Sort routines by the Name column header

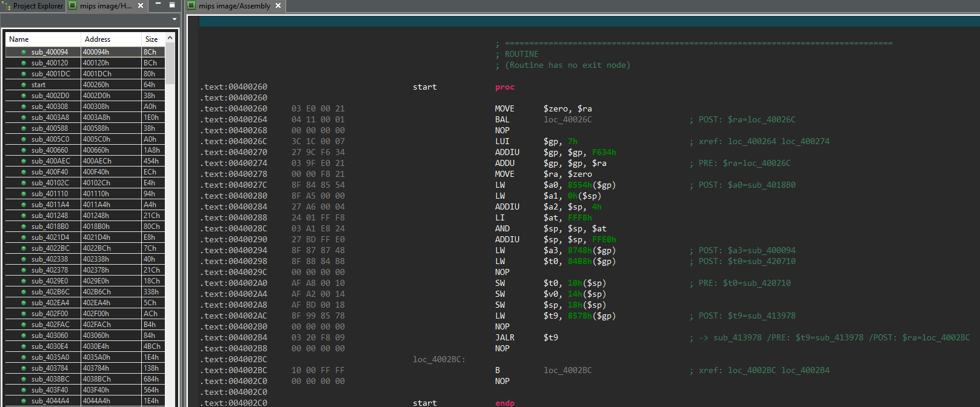point(43,39)
